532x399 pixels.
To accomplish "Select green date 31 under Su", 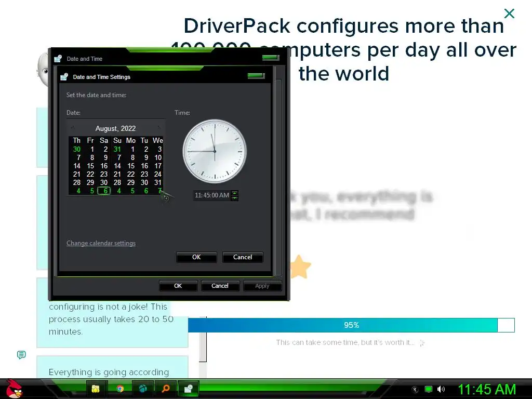I will tap(117, 149).
